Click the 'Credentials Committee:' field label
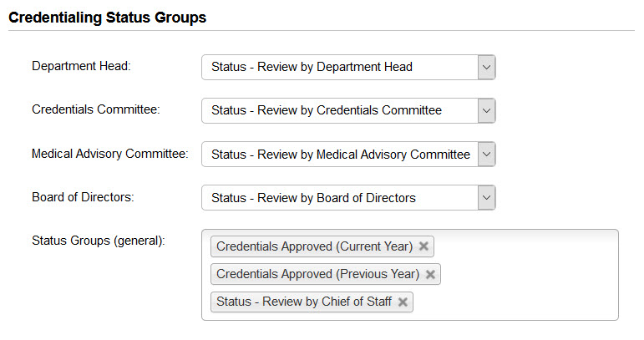This screenshot has width=644, height=340. [95, 109]
